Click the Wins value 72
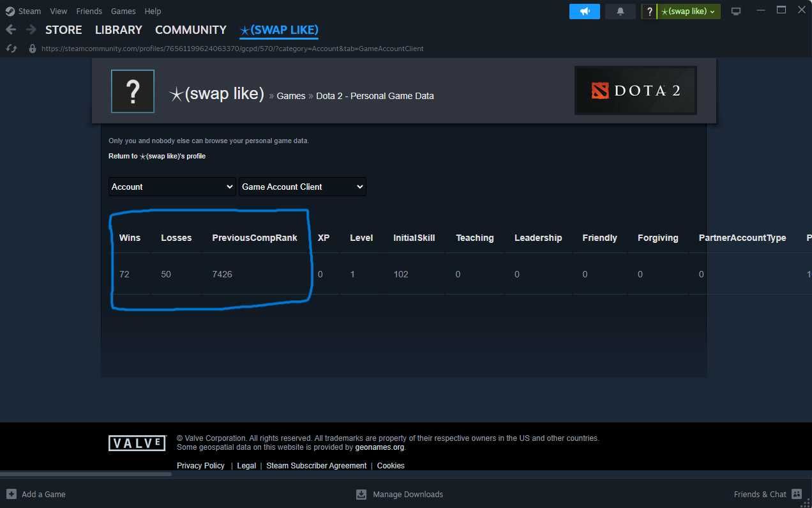This screenshot has width=812, height=508. click(x=124, y=274)
